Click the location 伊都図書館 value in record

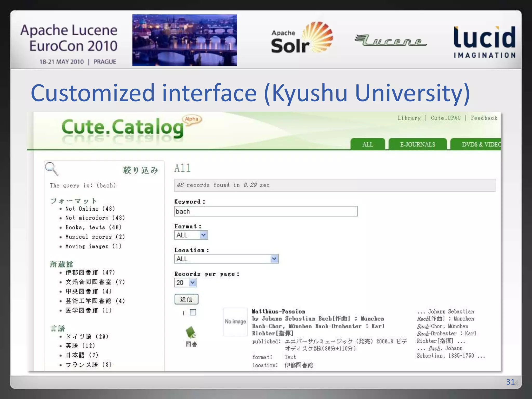click(x=299, y=365)
